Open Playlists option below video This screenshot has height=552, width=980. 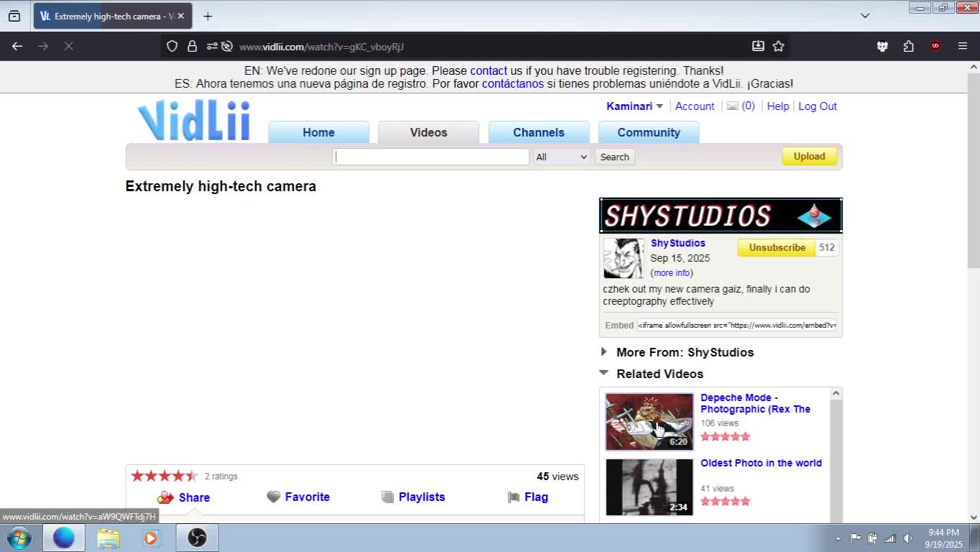413,497
